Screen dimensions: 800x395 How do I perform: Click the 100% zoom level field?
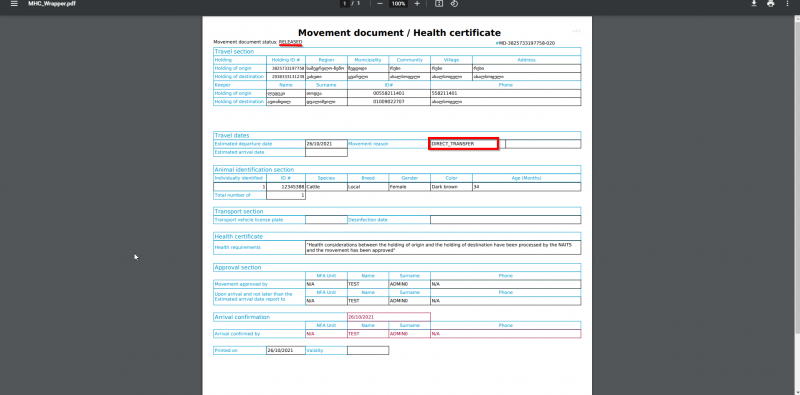point(398,4)
